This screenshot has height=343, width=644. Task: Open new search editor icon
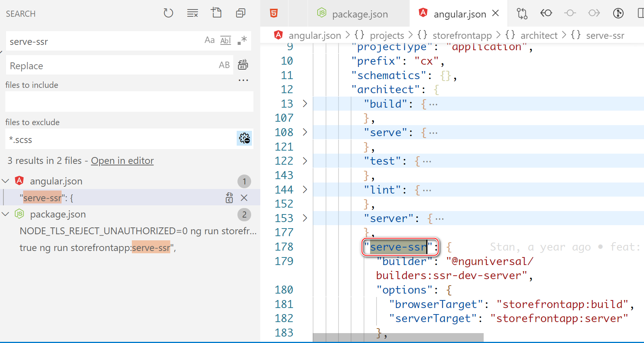217,13
